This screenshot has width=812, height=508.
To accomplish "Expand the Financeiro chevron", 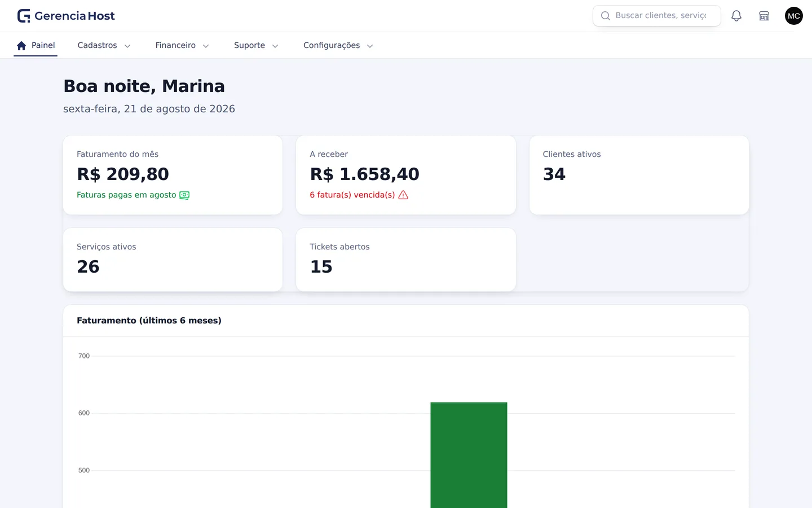I will click(x=206, y=46).
